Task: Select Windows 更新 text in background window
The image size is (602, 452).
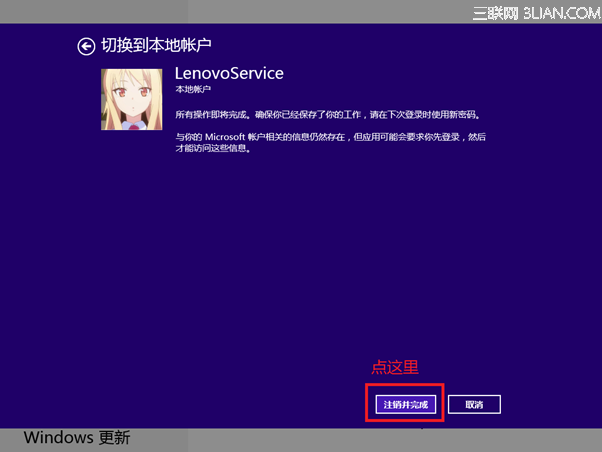Action: 77,438
